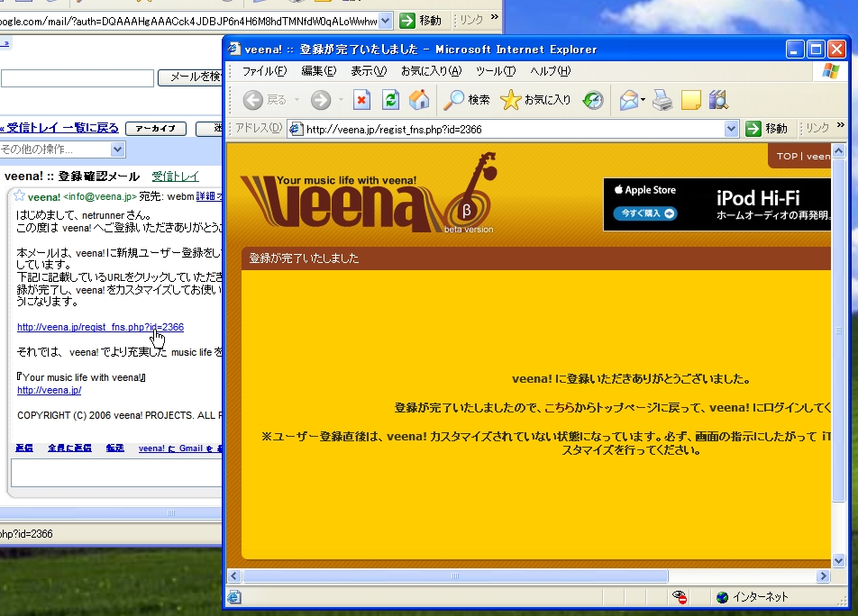Click the 受信トレイ label next to the subject
858x616 pixels.
pyautogui.click(x=175, y=176)
